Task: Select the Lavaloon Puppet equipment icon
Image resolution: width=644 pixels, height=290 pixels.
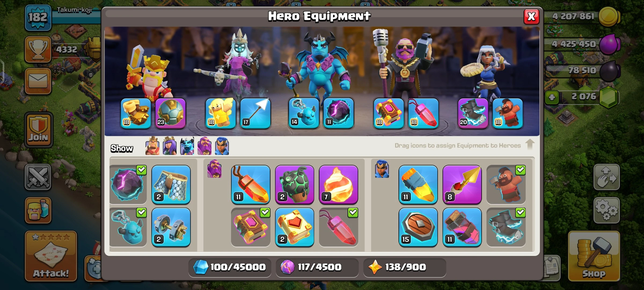Action: pyautogui.click(x=294, y=184)
